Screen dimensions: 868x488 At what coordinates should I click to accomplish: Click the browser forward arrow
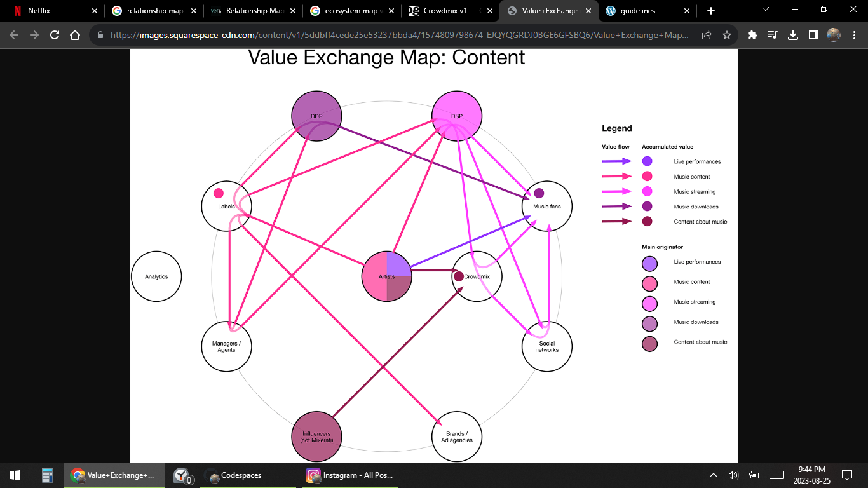click(34, 36)
